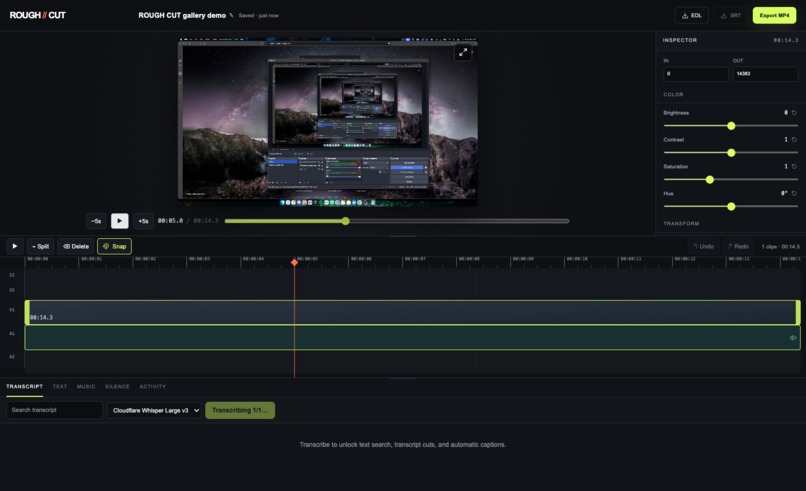
Task: Delete the selected clip
Action: point(76,246)
